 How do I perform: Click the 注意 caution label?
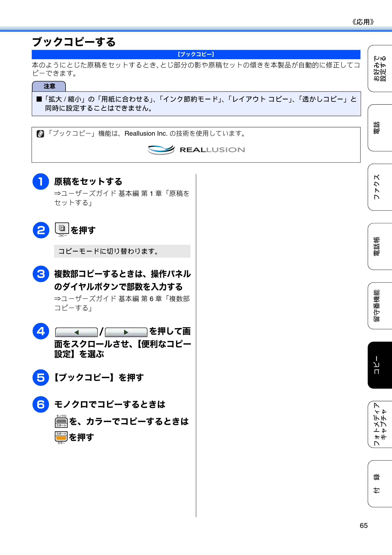click(49, 86)
